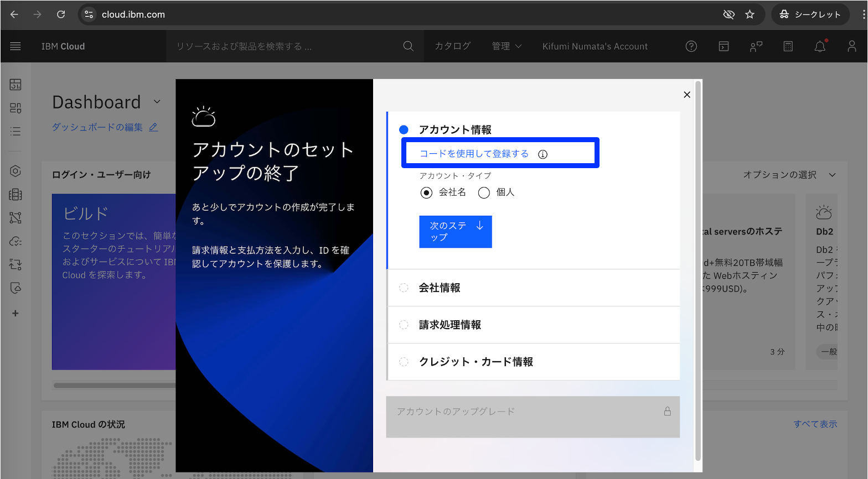This screenshot has height=479, width=868.
Task: Click the すべて表示 link
Action: click(815, 424)
